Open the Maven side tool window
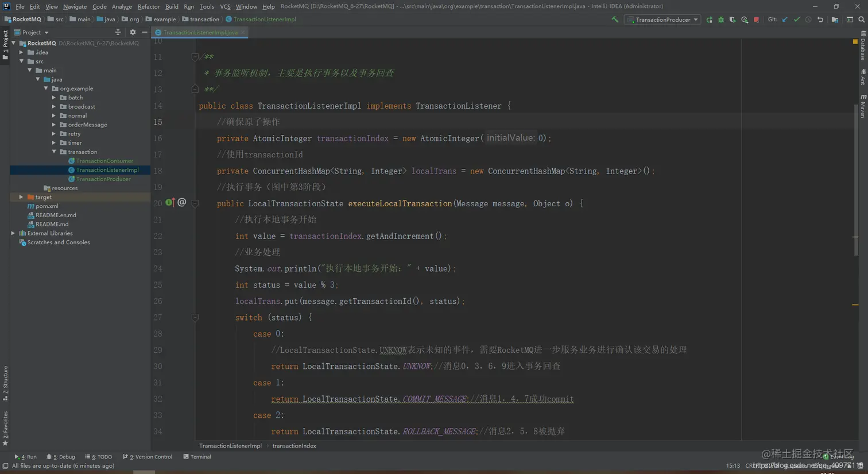This screenshot has width=868, height=474. coord(863,106)
